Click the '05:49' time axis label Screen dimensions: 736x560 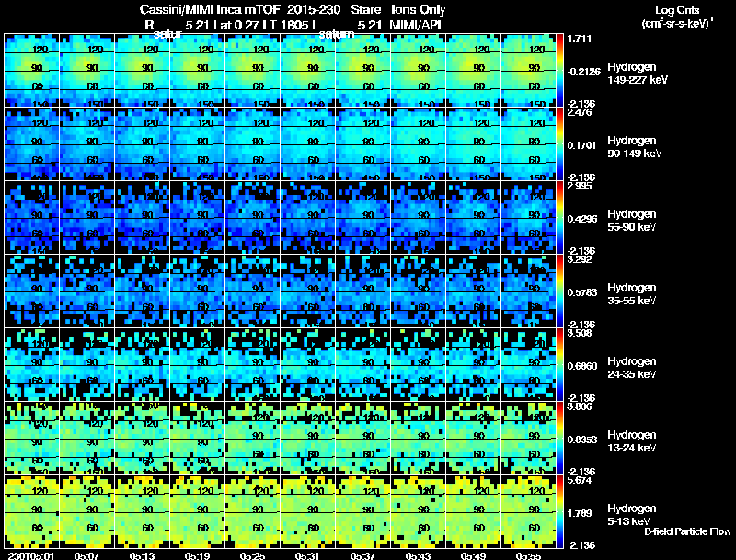click(473, 555)
